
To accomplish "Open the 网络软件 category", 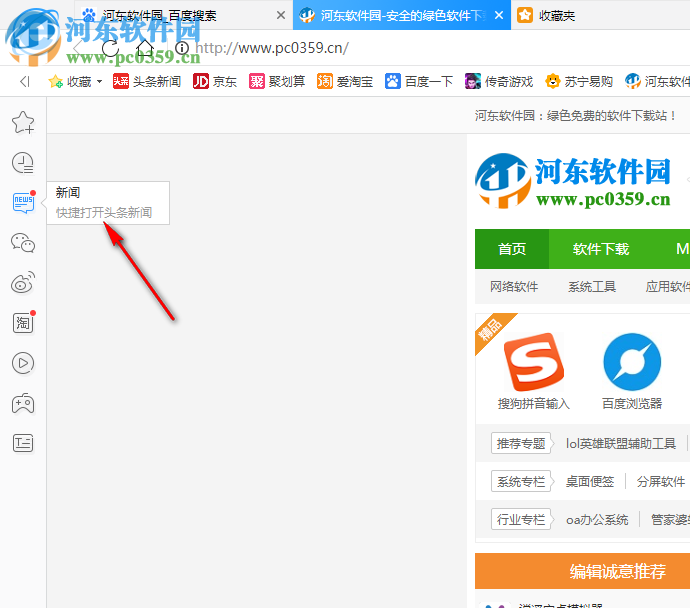I will tap(514, 287).
